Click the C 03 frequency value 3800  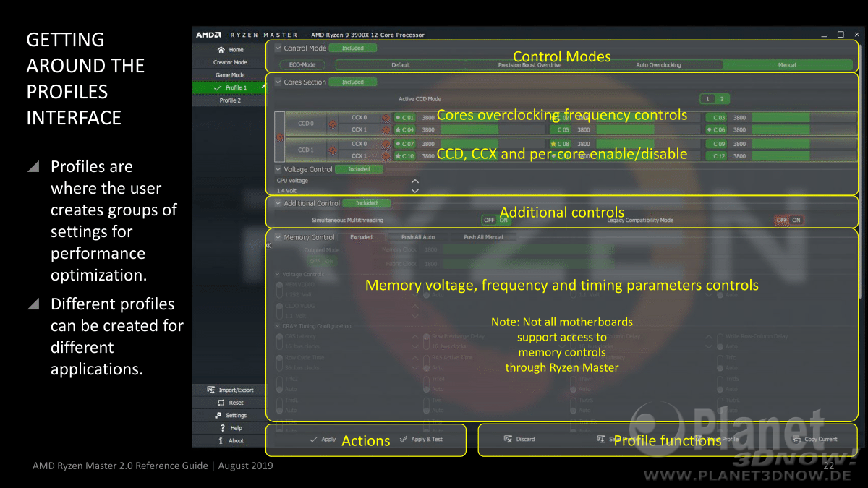coord(739,117)
